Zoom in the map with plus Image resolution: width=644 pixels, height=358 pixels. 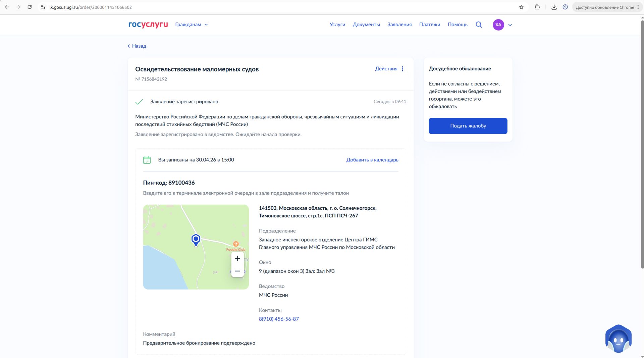tap(237, 258)
